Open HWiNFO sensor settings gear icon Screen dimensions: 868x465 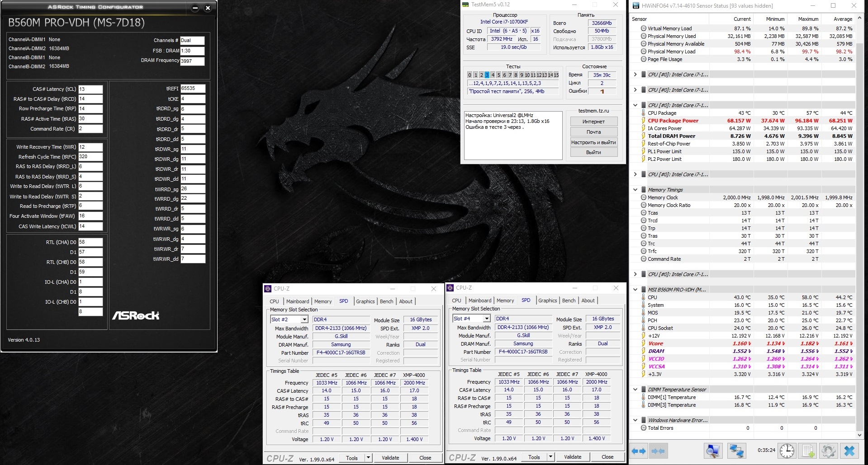829,451
